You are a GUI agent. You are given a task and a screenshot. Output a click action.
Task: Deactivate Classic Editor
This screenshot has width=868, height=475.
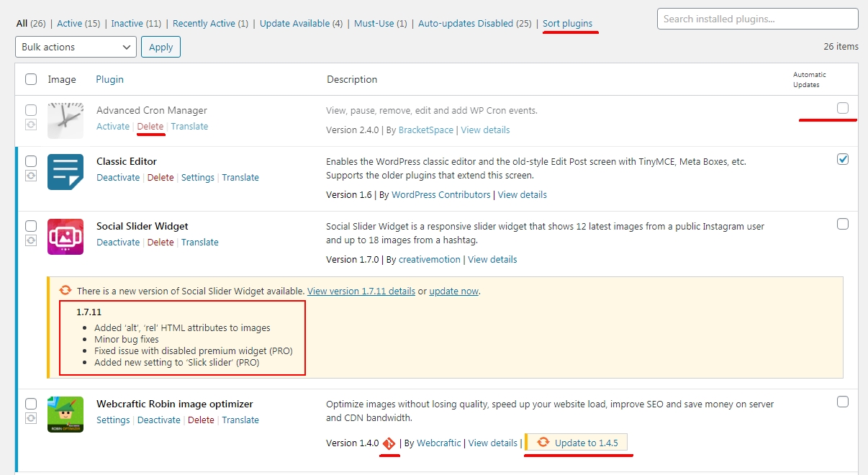(118, 177)
